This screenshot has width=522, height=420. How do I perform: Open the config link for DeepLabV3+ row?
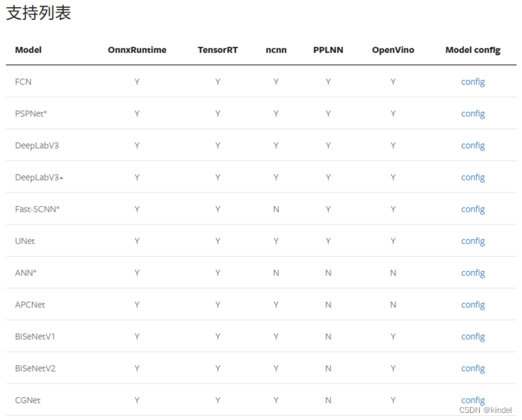[x=473, y=178]
